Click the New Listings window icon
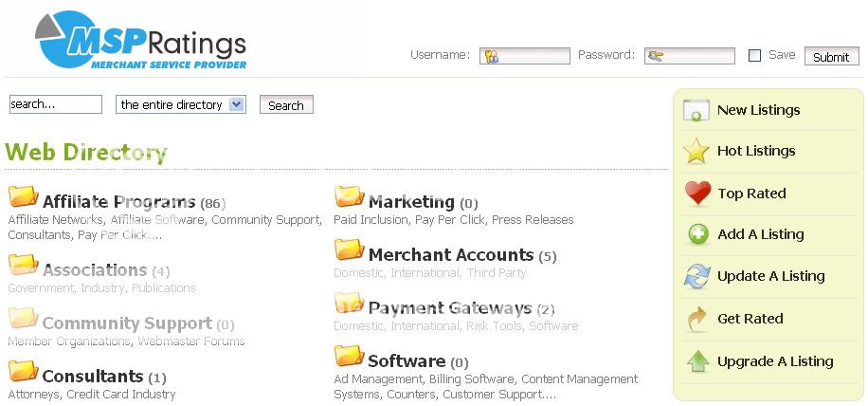 696,110
